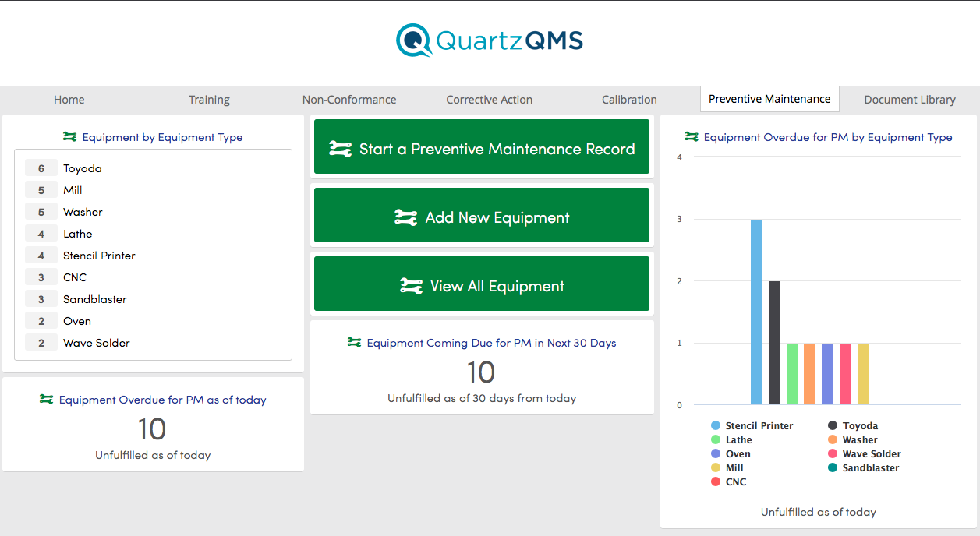The image size is (980, 536).
Task: Click the Stencil Printer legend color dot
Action: click(x=715, y=426)
